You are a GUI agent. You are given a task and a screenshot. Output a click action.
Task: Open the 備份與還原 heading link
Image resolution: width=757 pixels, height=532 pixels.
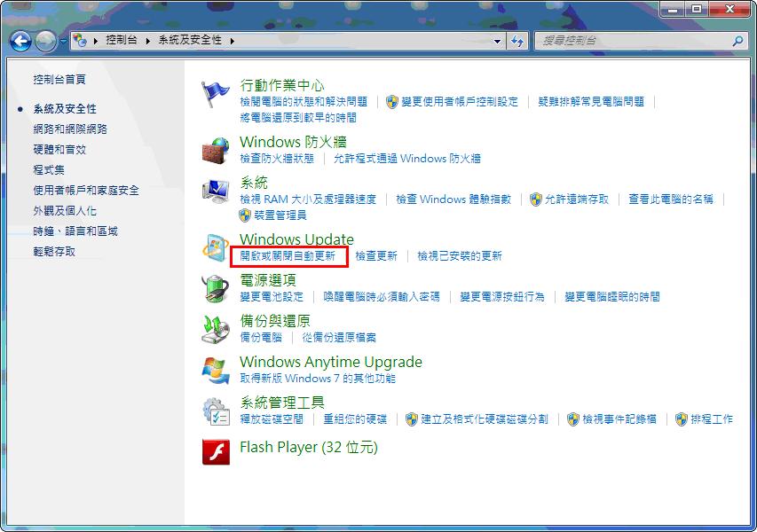pos(275,321)
